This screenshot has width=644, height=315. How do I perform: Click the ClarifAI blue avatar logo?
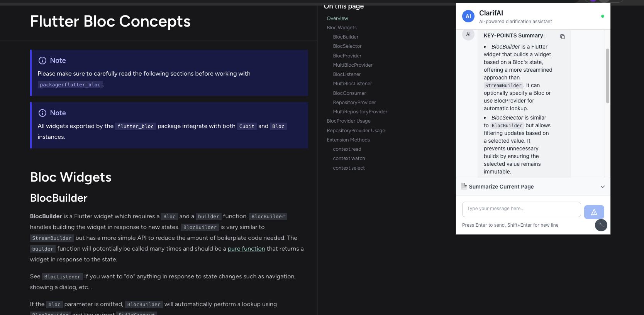[468, 16]
